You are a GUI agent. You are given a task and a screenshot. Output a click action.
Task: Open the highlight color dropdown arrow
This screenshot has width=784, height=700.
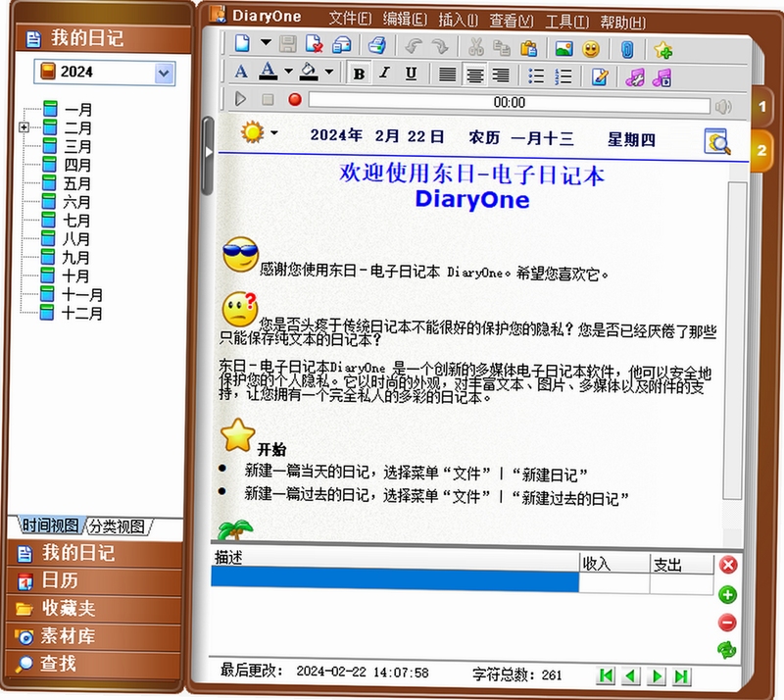tap(329, 72)
